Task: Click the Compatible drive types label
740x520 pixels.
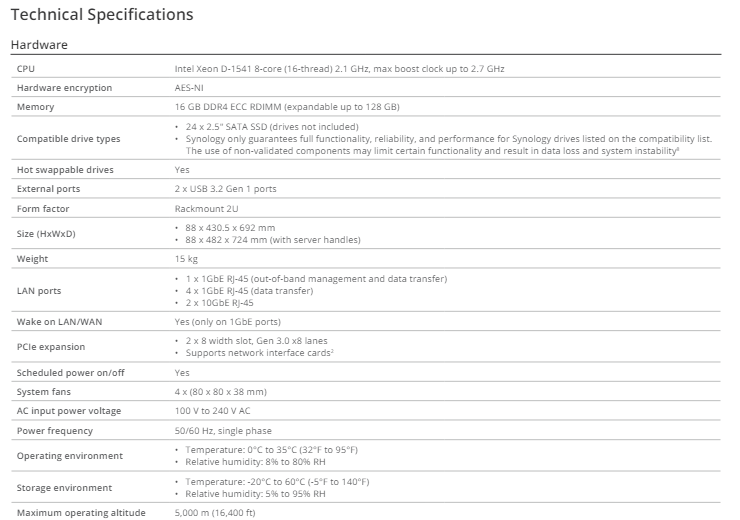Action: point(69,138)
